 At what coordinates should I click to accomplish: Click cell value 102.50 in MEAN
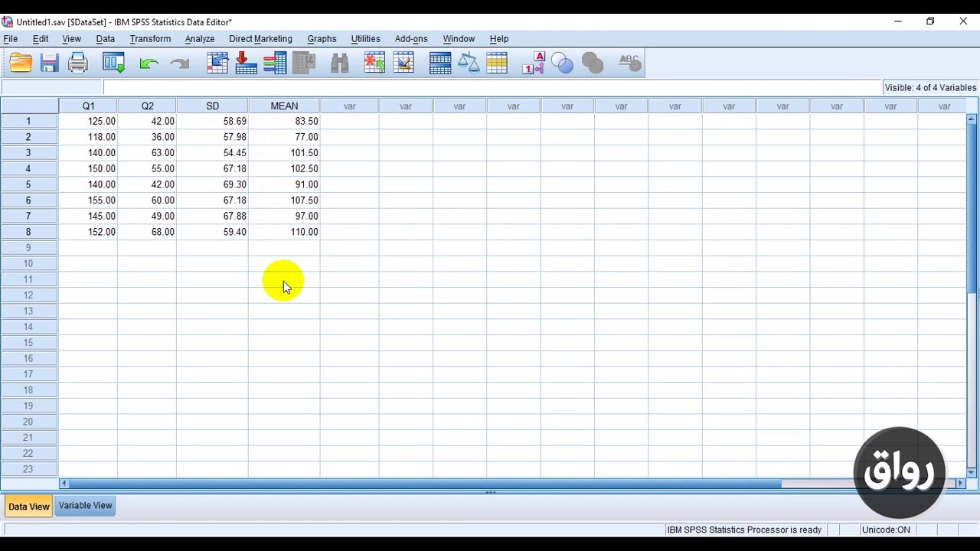coord(284,168)
